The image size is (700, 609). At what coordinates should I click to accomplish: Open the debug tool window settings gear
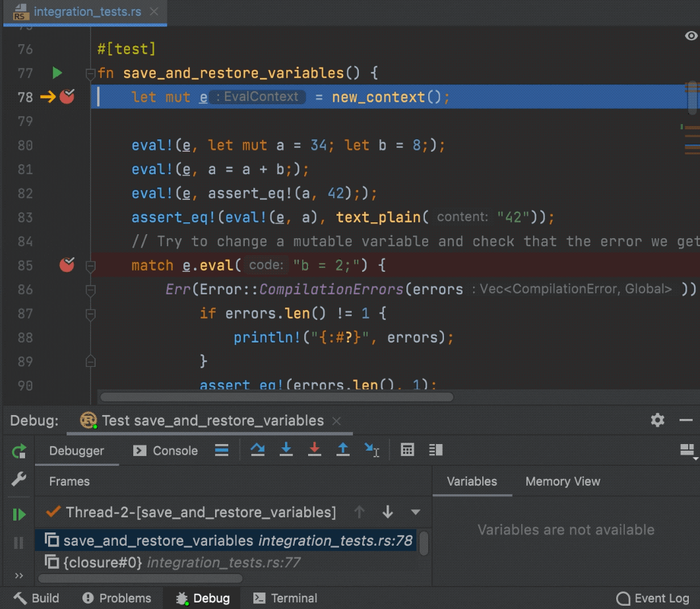(657, 420)
